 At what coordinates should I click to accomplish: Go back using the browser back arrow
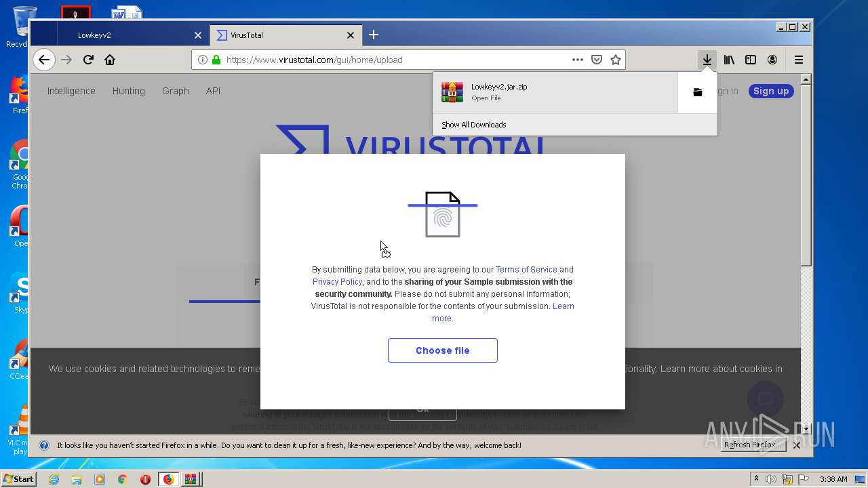point(44,60)
